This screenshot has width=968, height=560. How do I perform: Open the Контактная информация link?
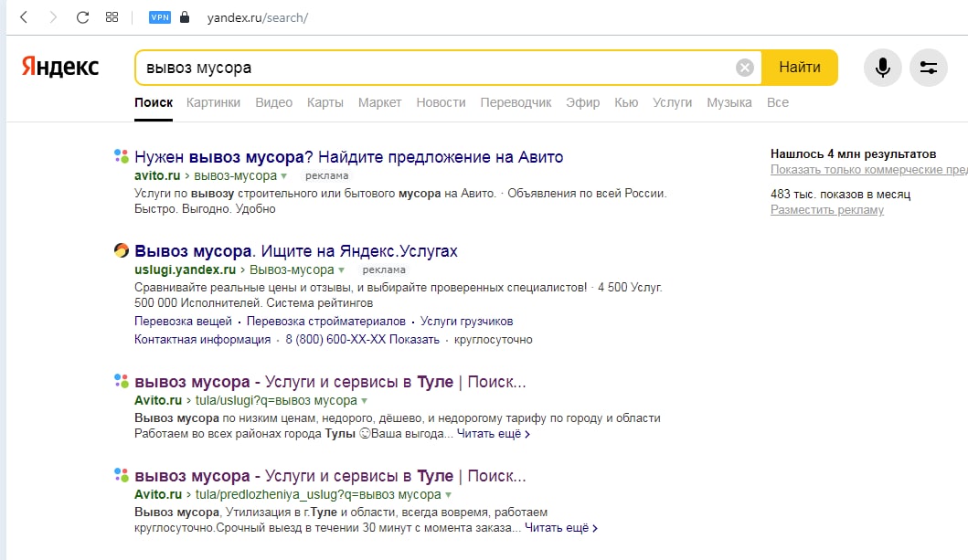point(203,340)
